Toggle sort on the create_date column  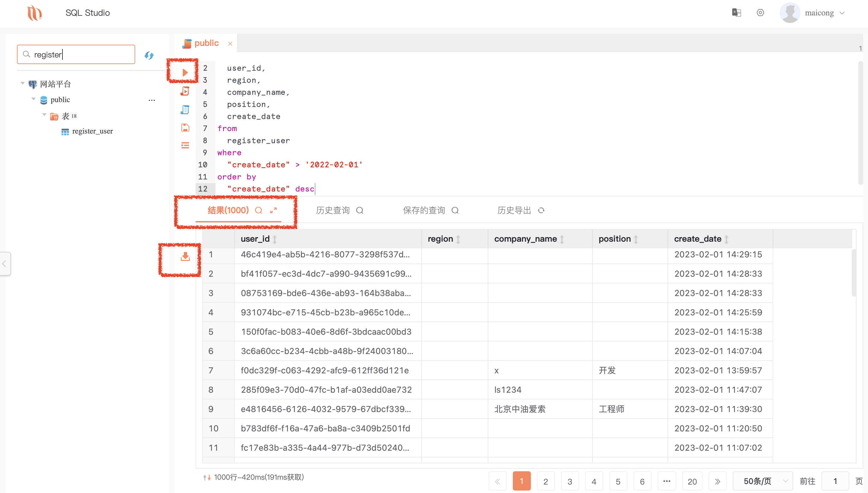725,239
